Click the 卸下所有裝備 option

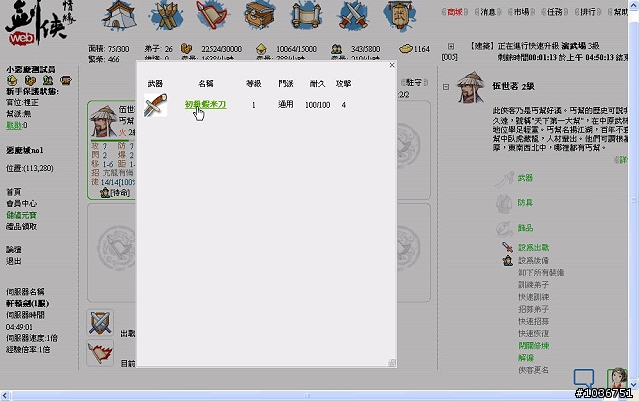click(541, 272)
